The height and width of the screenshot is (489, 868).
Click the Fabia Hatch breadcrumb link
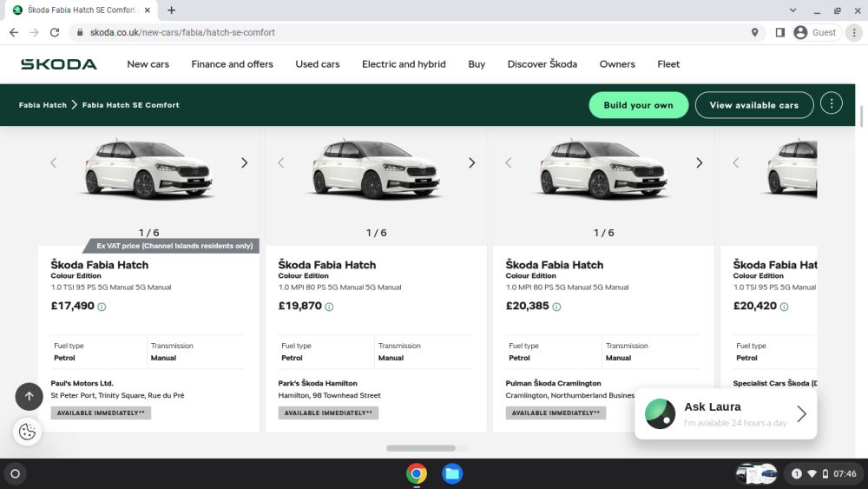click(x=43, y=105)
